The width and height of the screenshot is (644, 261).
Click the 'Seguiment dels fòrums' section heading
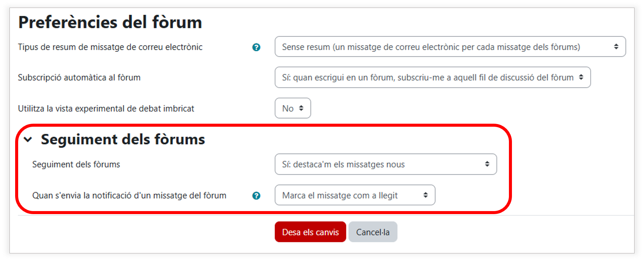123,140
